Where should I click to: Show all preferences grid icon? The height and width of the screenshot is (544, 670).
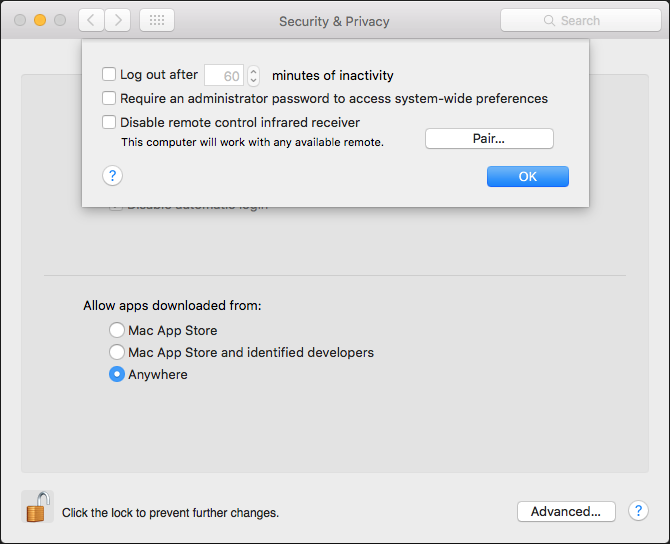click(x=157, y=20)
